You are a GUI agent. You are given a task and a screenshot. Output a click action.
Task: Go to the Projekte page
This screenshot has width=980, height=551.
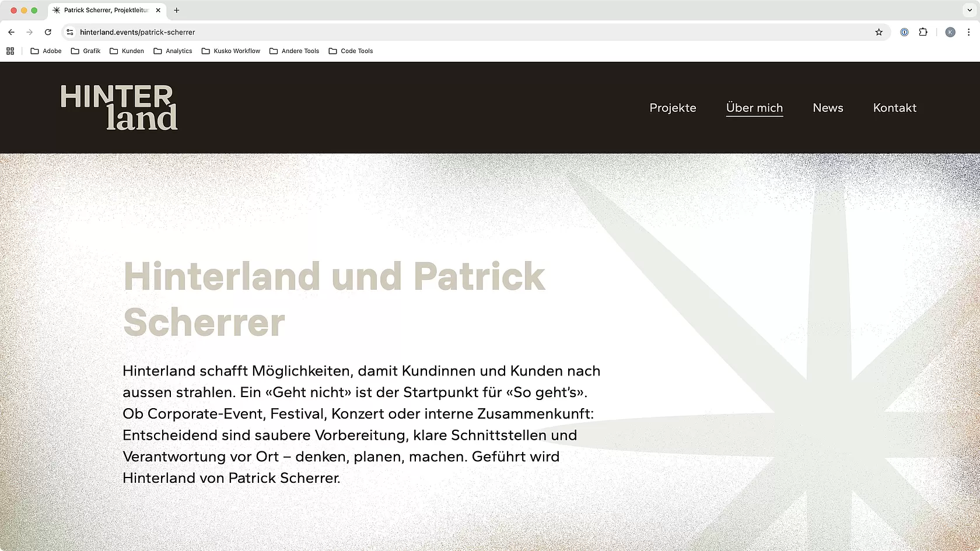coord(673,108)
